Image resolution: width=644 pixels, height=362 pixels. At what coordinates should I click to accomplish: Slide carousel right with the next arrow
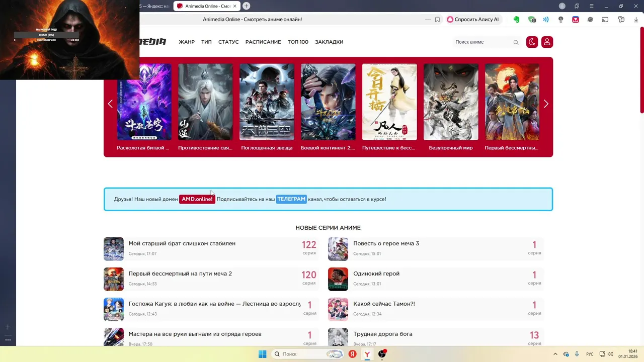[x=546, y=104]
